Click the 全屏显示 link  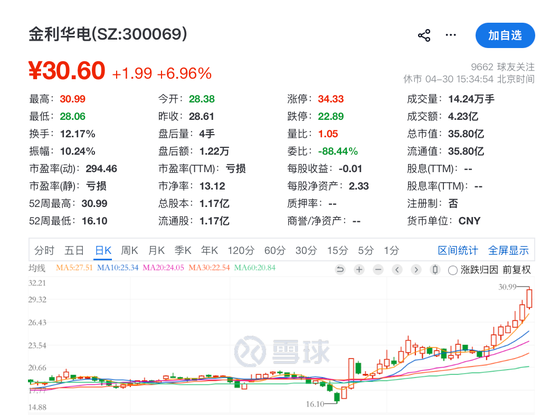tap(508, 250)
